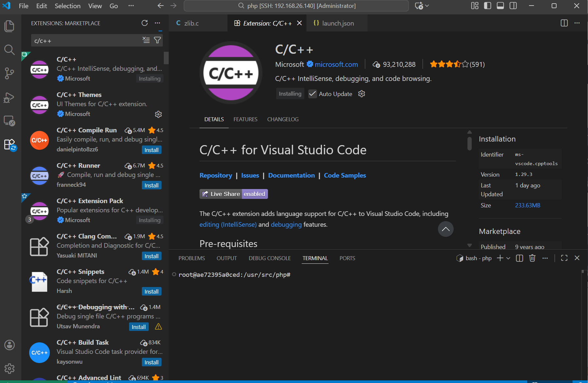Open the microsoft.com publisher link
Image resolution: width=588 pixels, height=383 pixels.
pyautogui.click(x=336, y=64)
